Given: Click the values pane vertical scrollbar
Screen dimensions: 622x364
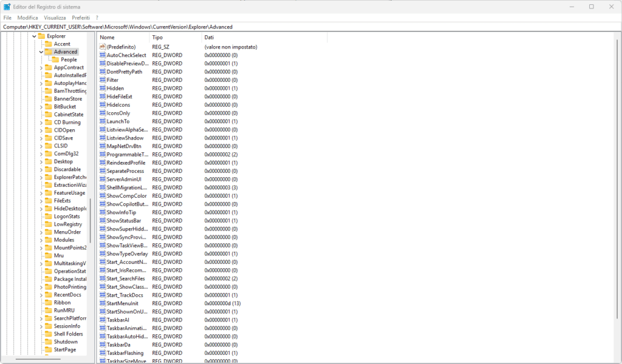Looking at the screenshot, I should (617, 178).
